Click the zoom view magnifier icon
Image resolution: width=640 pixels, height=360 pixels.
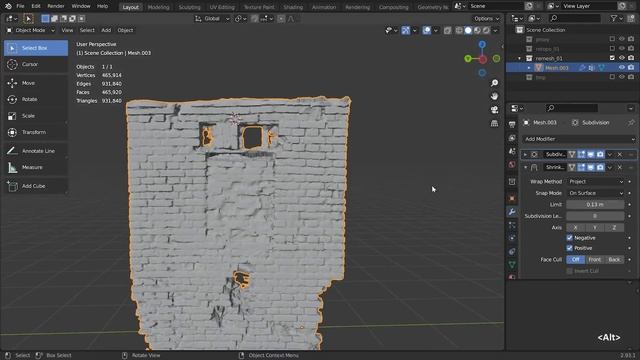click(x=494, y=83)
